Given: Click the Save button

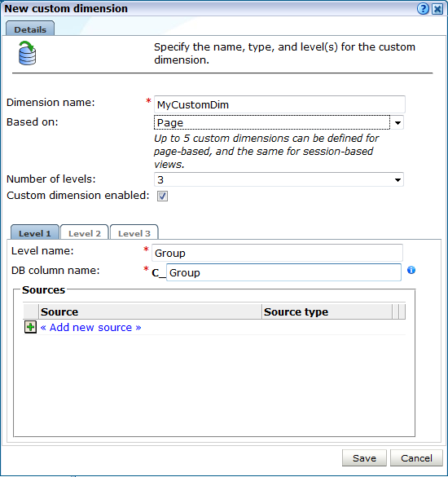Looking at the screenshot, I should tap(364, 457).
